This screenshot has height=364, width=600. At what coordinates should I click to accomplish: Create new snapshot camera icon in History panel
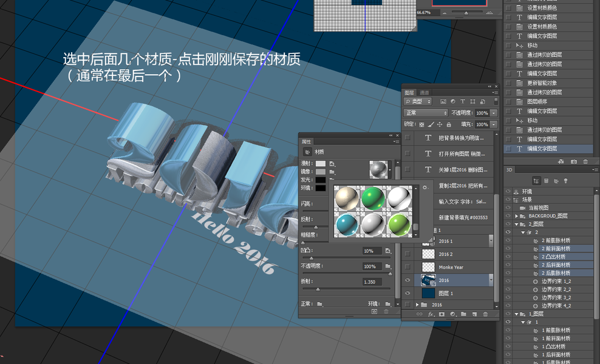click(x=574, y=162)
